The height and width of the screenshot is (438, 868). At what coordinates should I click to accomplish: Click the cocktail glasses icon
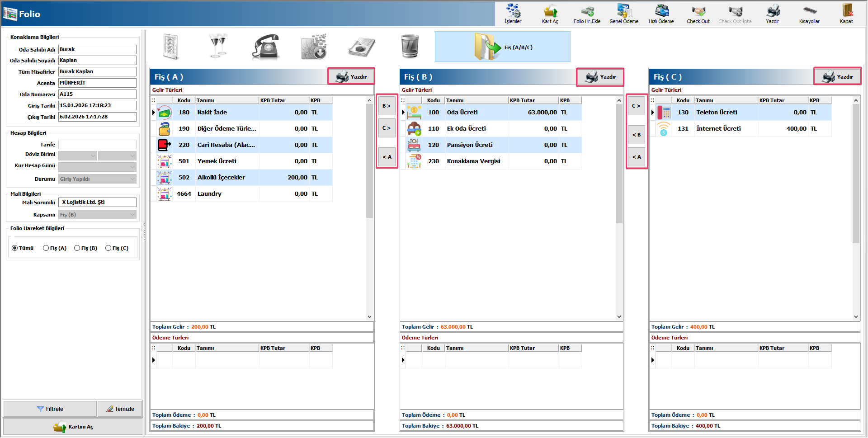tap(218, 47)
